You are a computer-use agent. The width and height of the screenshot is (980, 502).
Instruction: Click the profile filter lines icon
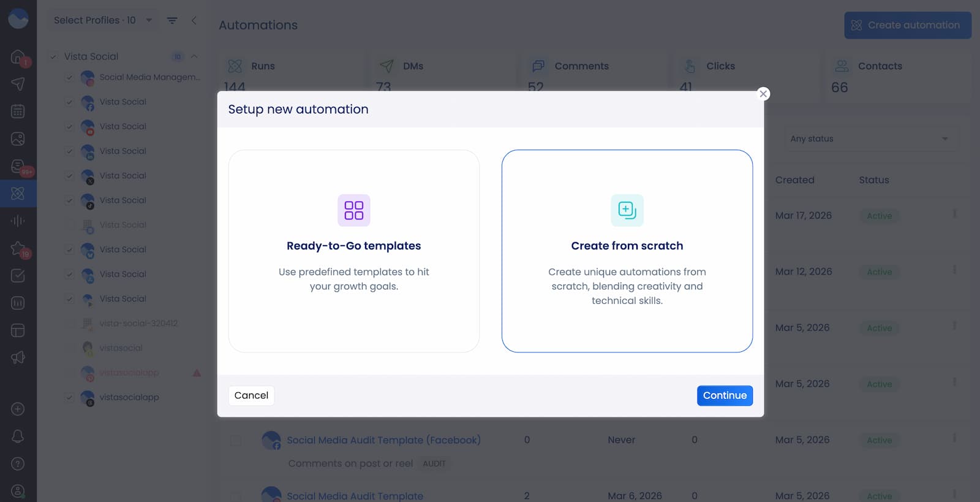[x=172, y=20]
